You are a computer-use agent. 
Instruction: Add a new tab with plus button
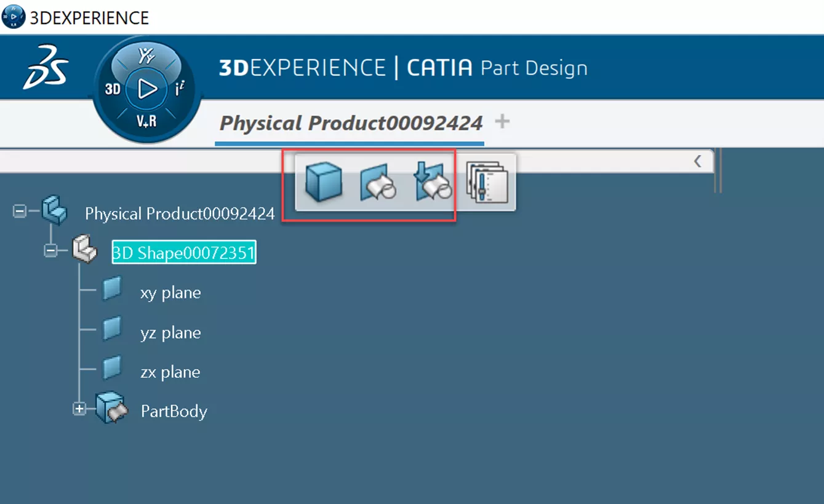(x=502, y=121)
